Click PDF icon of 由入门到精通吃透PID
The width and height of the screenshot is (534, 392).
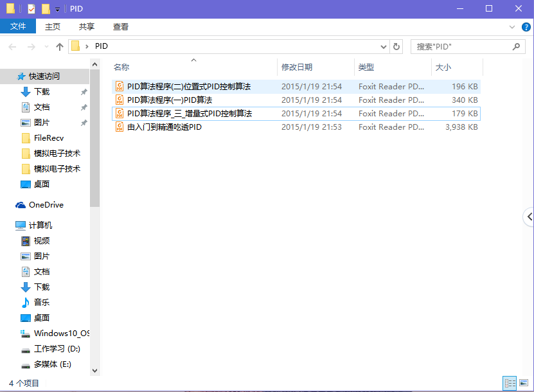pos(120,127)
